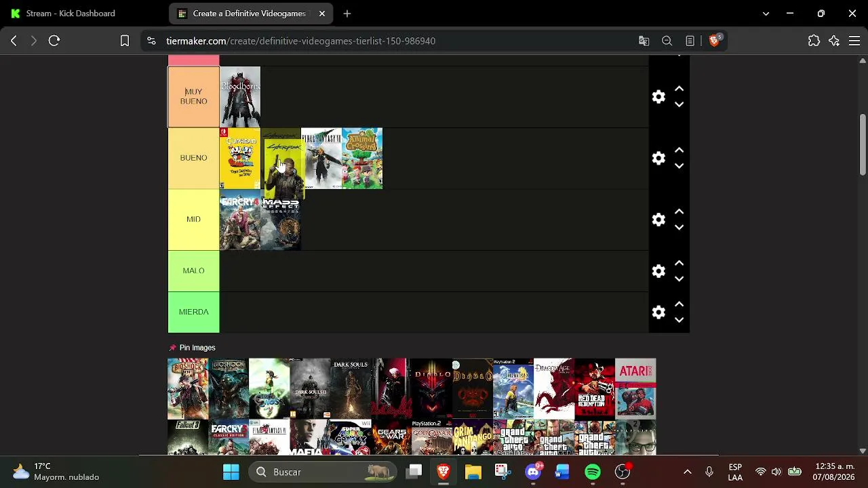Image resolution: width=868 pixels, height=488 pixels.
Task: Select the Dragon Age cover
Action: click(554, 389)
